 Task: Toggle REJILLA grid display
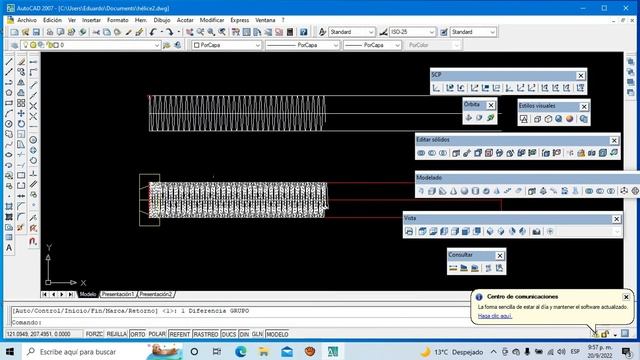click(x=116, y=334)
